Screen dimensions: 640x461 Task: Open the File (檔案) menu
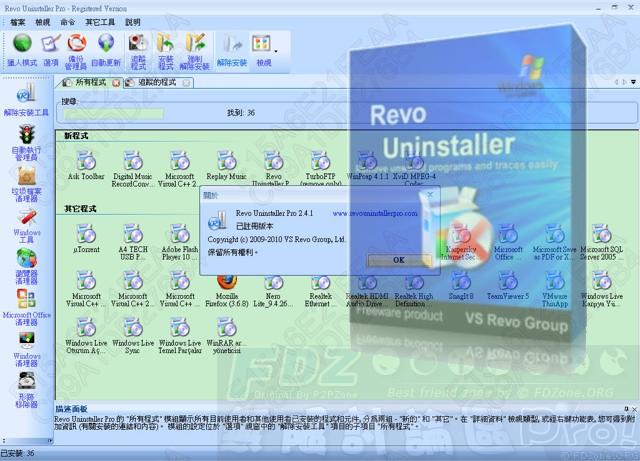point(18,21)
